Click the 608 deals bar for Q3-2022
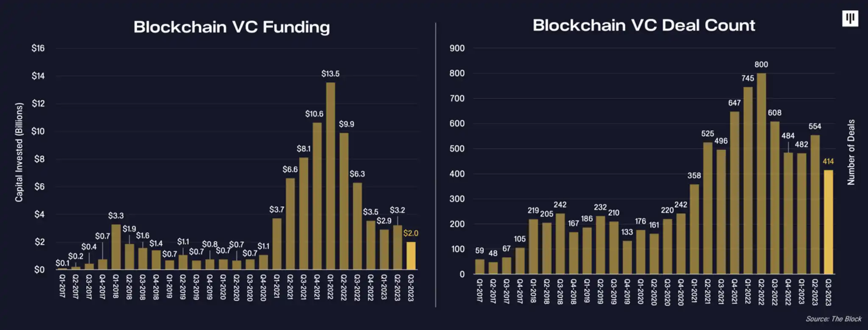Screen dimensions: 868x330 point(775,198)
